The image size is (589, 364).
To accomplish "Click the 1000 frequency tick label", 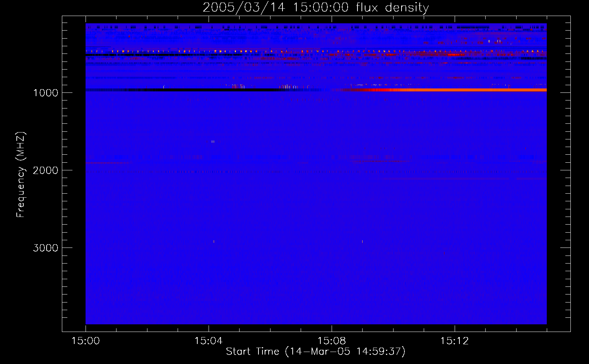I will point(46,93).
